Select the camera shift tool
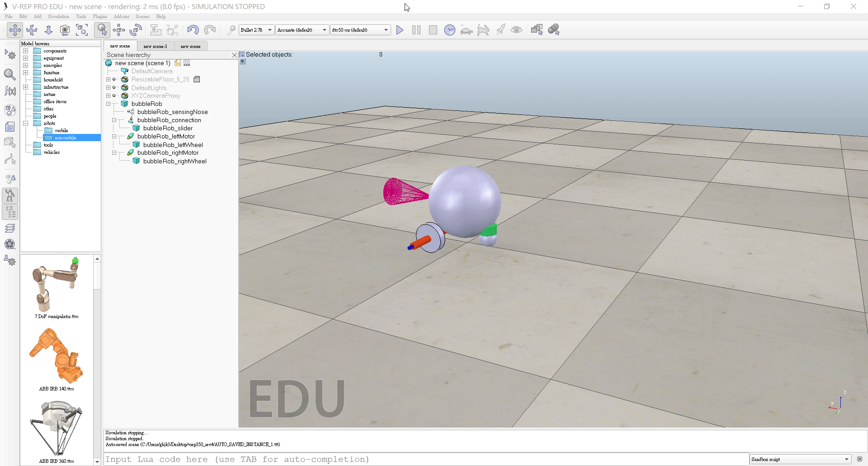 [48, 30]
